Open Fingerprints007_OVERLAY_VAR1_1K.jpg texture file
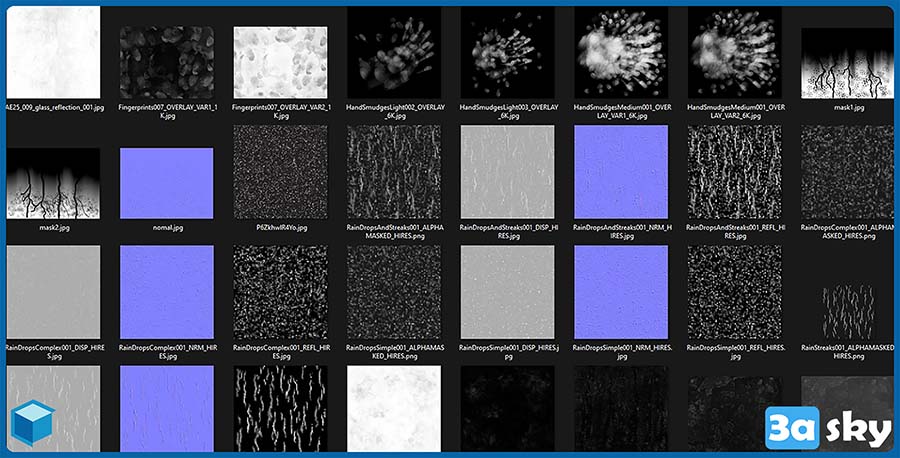 click(x=166, y=61)
